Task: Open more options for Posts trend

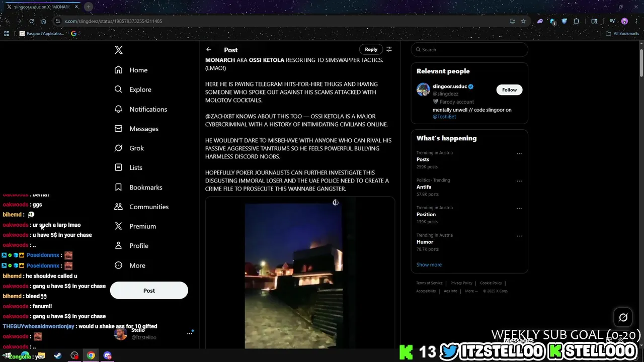Action: 519,154
